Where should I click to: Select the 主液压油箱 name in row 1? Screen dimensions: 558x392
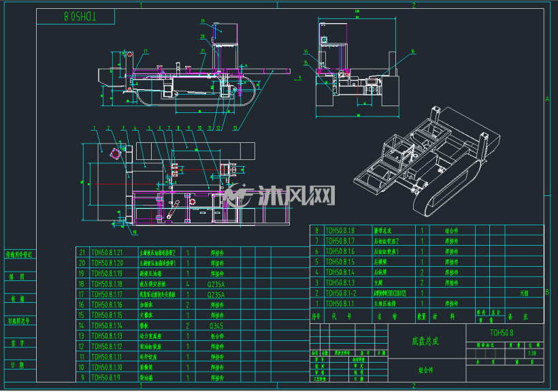tap(384, 304)
